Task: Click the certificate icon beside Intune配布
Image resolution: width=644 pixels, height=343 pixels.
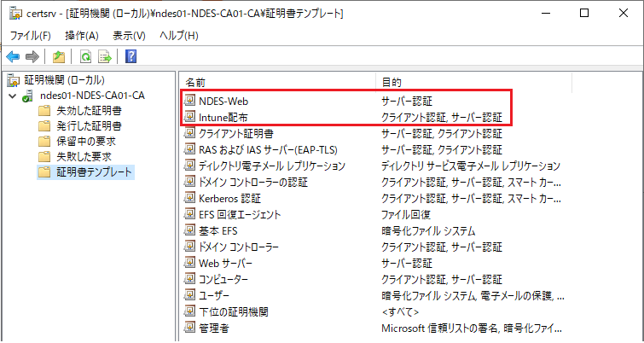Action: pyautogui.click(x=189, y=117)
